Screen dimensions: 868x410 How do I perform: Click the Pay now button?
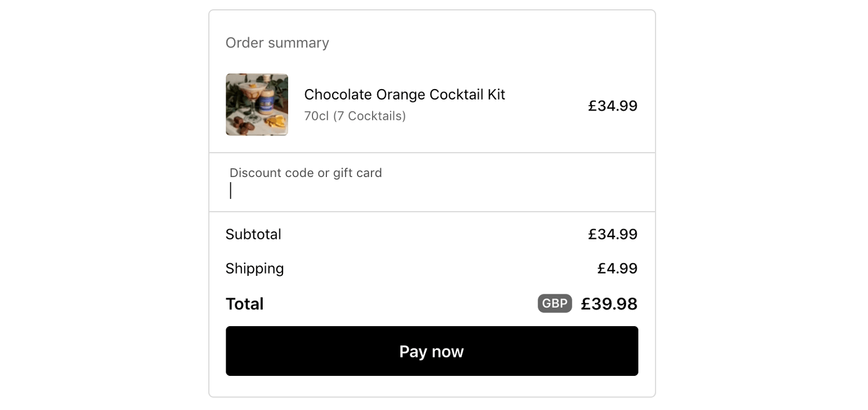[x=431, y=351]
